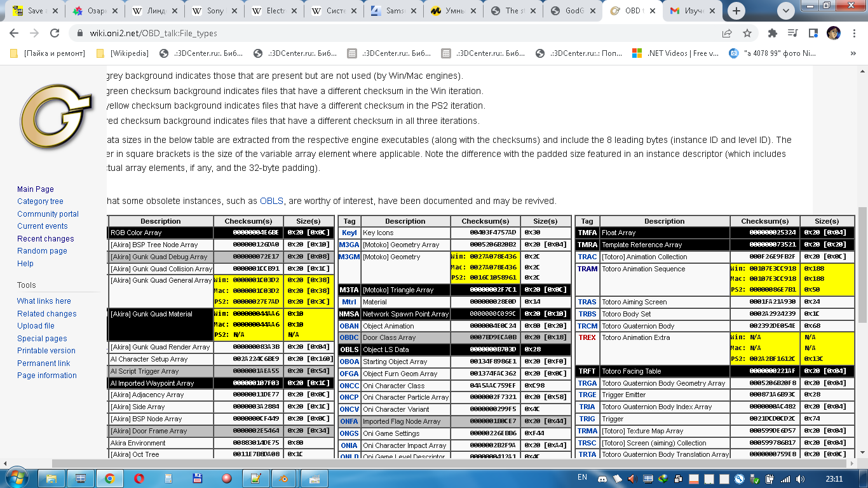Open a new browser tab
Screen dimensions: 868x488
(736, 11)
